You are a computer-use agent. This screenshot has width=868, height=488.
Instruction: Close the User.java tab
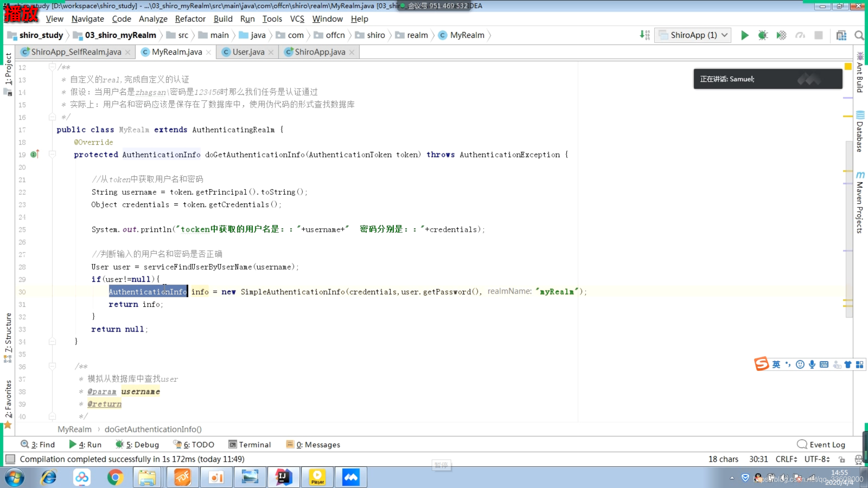click(271, 52)
